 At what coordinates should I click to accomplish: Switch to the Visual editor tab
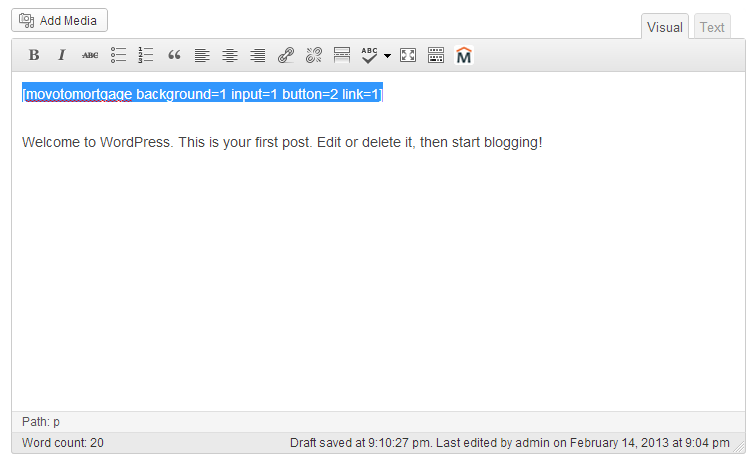point(665,27)
